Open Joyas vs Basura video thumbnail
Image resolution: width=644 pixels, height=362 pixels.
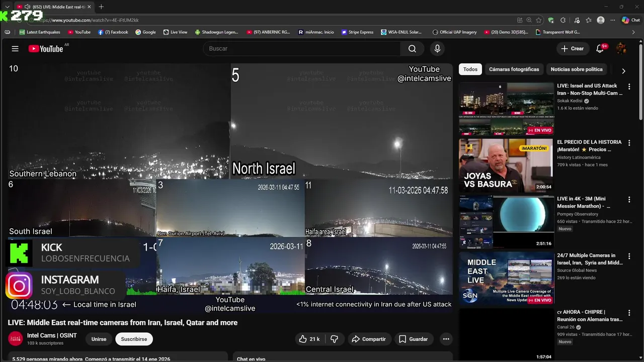(506, 165)
